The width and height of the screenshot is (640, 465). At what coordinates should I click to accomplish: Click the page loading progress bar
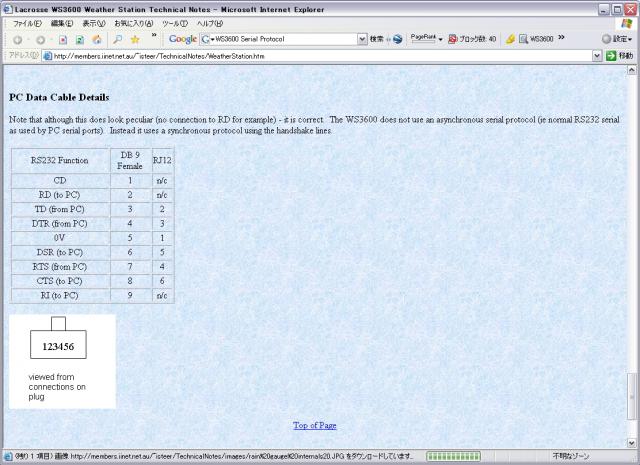tap(453, 456)
